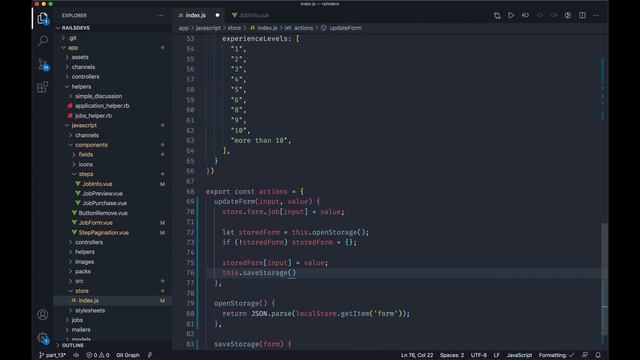Viewport: 640px width, 360px height.
Task: Click the unsaved dot on index.js tab
Action: coord(218,16)
